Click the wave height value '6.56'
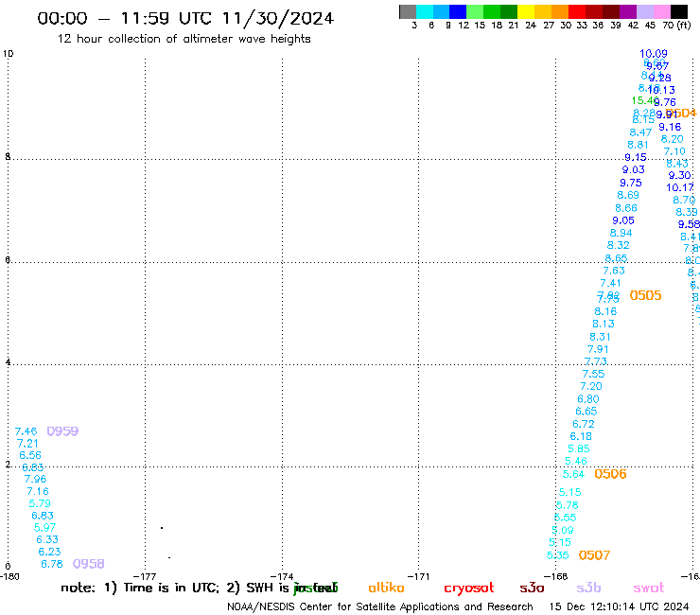This screenshot has height=615, width=700. (30, 455)
